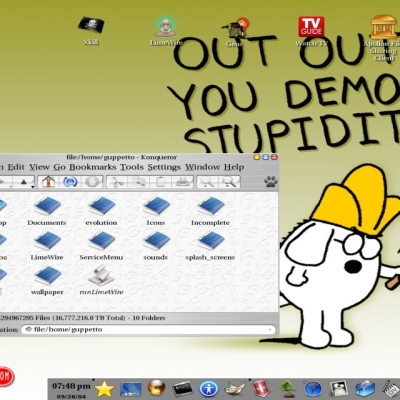
Task: Expand the Location bar history dropdown
Action: 270,330
